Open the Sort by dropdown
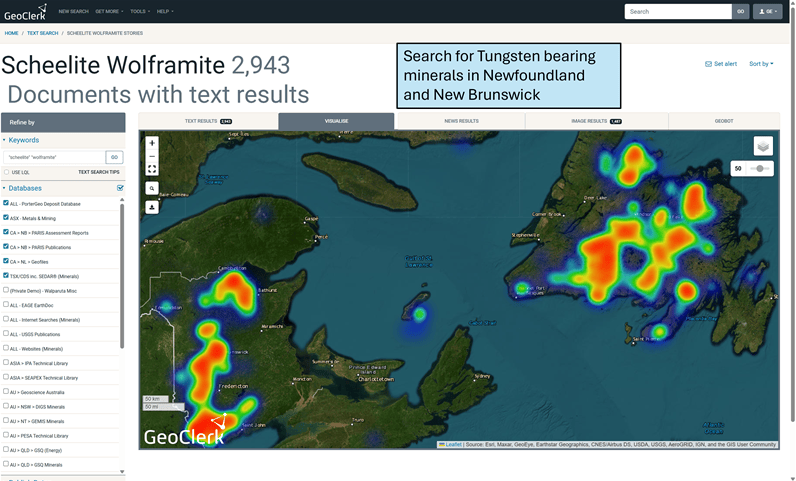The width and height of the screenshot is (796, 481). tap(761, 64)
